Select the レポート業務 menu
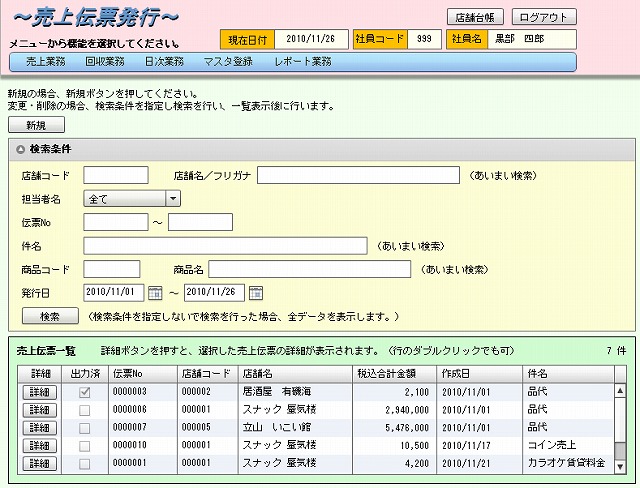Viewport: 640px width, 488px height. tap(302, 62)
